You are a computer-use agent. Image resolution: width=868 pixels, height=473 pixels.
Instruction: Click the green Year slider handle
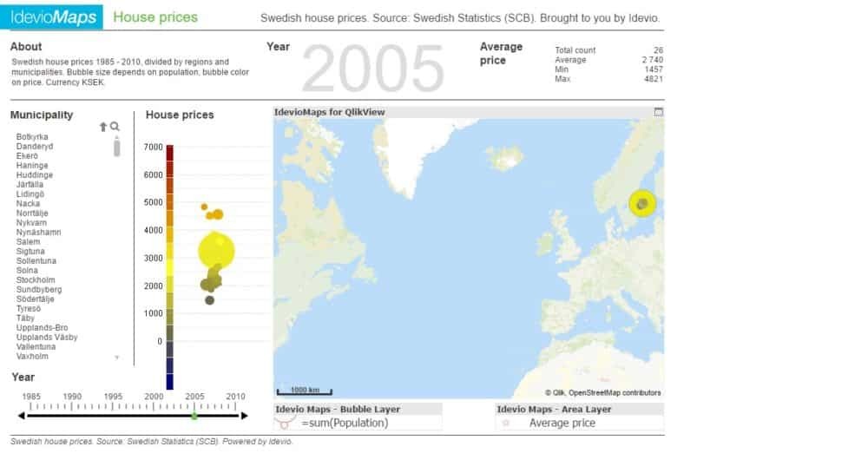194,416
